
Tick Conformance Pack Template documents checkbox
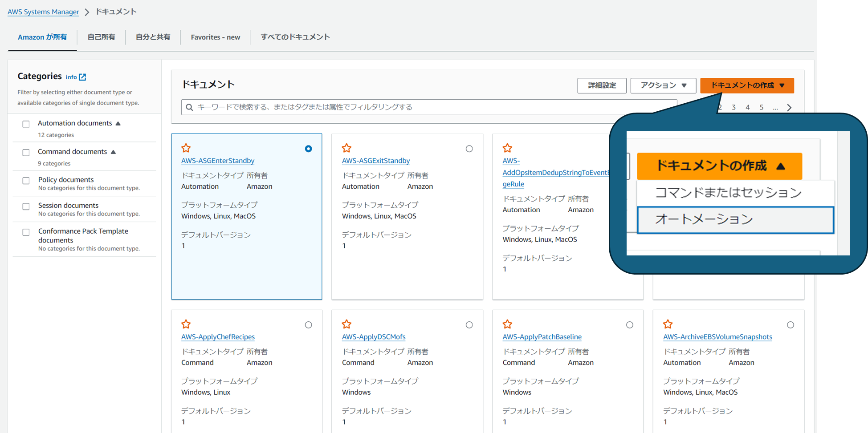[x=26, y=232]
